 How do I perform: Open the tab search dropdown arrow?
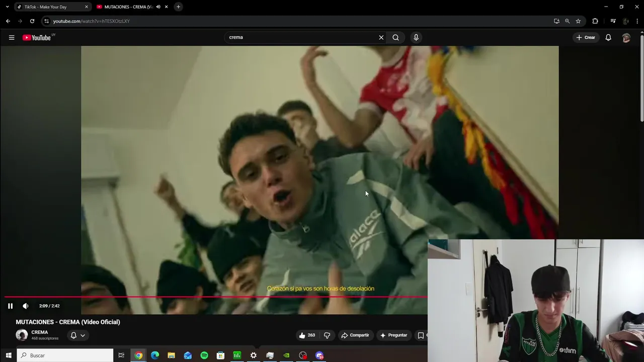pyautogui.click(x=7, y=7)
